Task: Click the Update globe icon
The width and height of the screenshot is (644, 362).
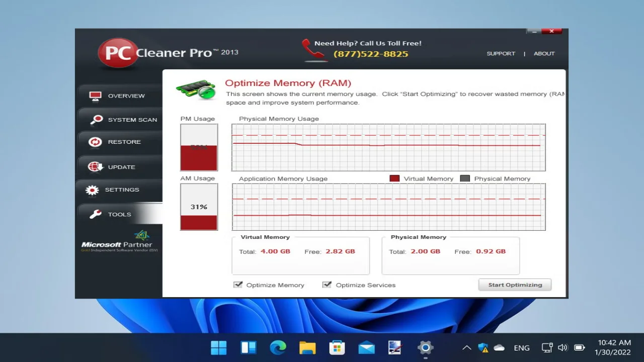Action: pyautogui.click(x=95, y=167)
